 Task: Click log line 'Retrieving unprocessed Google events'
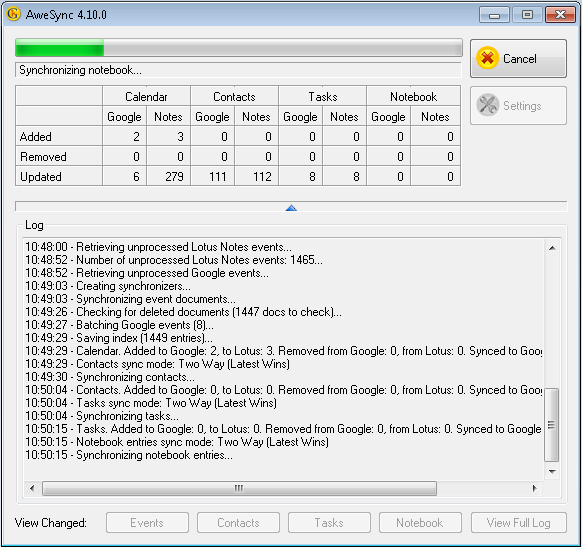147,273
